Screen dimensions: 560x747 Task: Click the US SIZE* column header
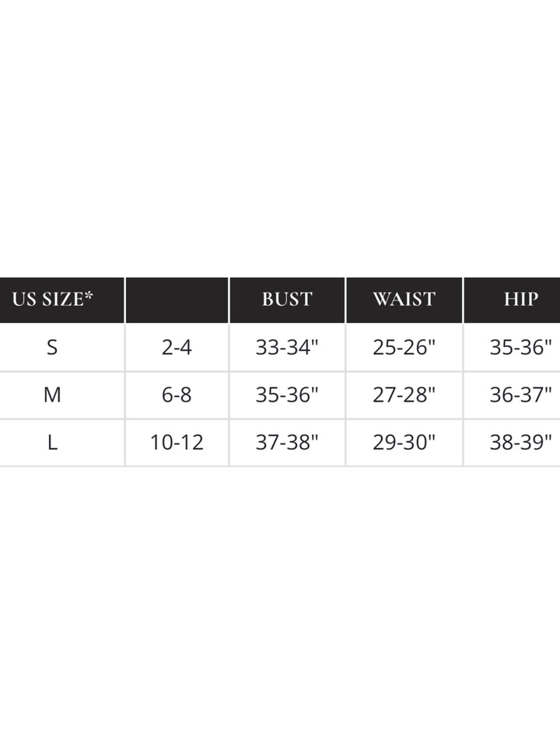[x=58, y=300]
